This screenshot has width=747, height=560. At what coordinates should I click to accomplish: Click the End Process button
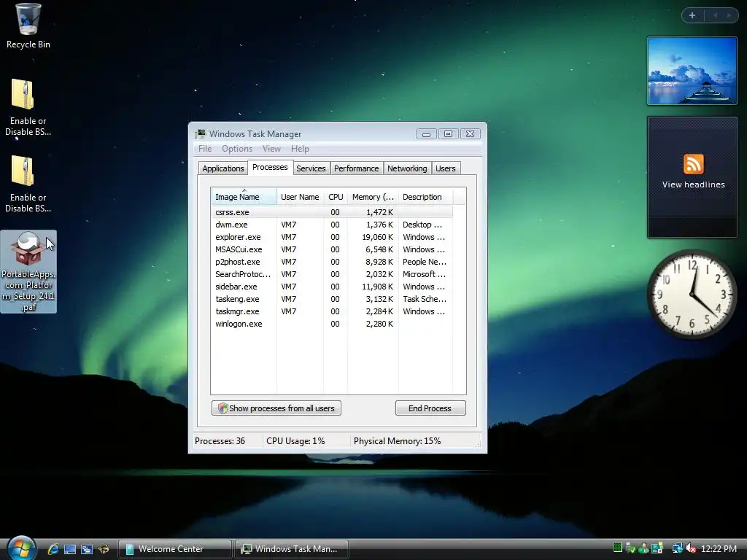coord(430,408)
